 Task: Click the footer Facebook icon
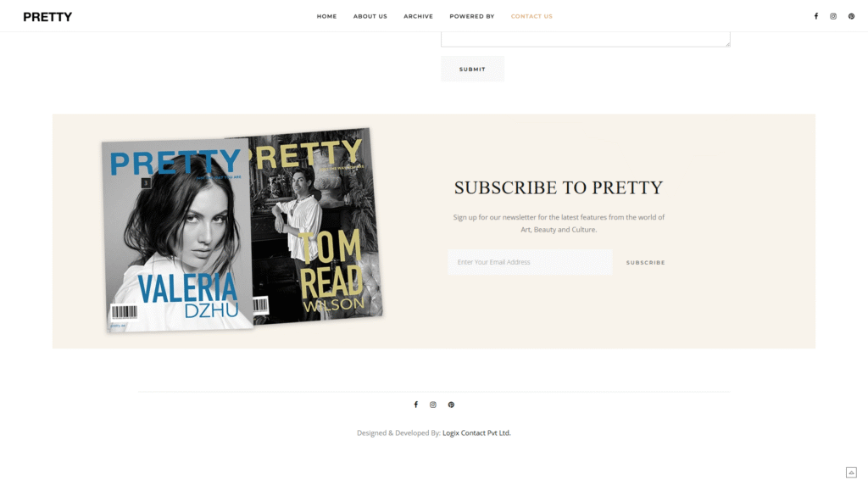(x=415, y=405)
